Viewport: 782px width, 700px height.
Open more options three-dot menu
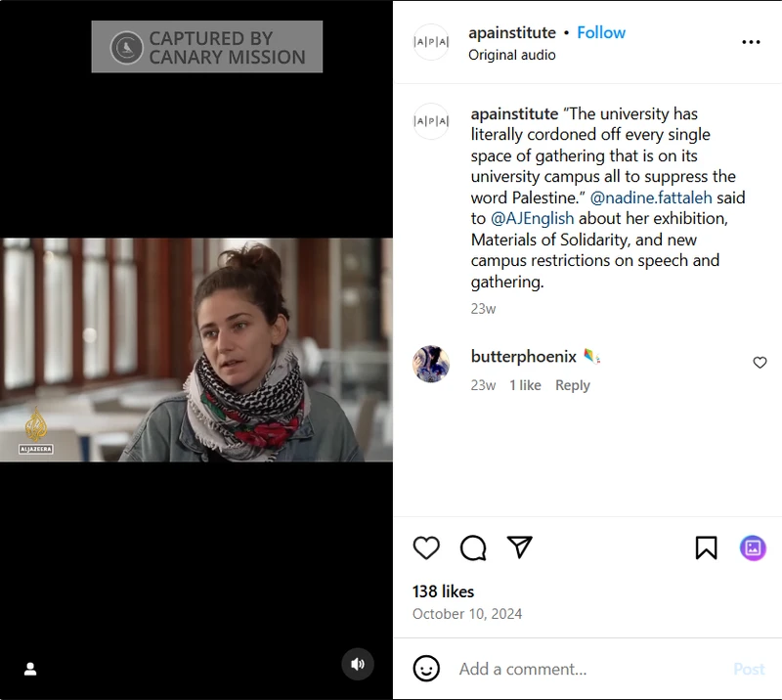click(751, 43)
